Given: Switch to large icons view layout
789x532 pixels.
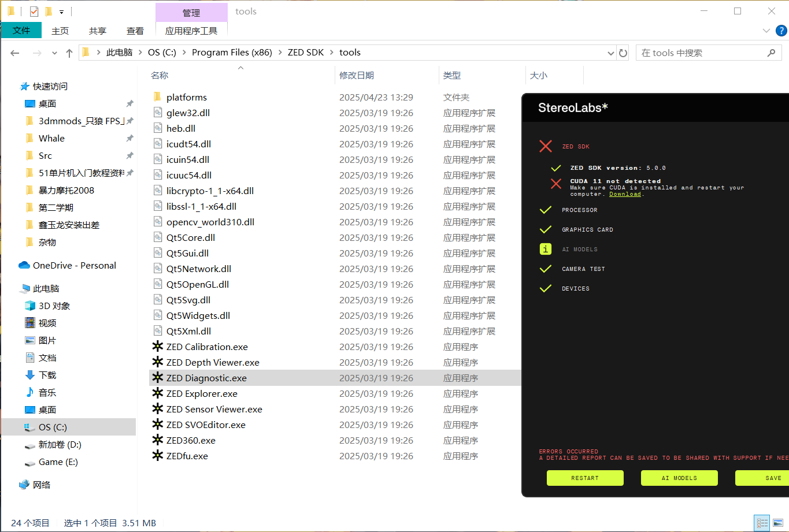Looking at the screenshot, I should [777, 523].
